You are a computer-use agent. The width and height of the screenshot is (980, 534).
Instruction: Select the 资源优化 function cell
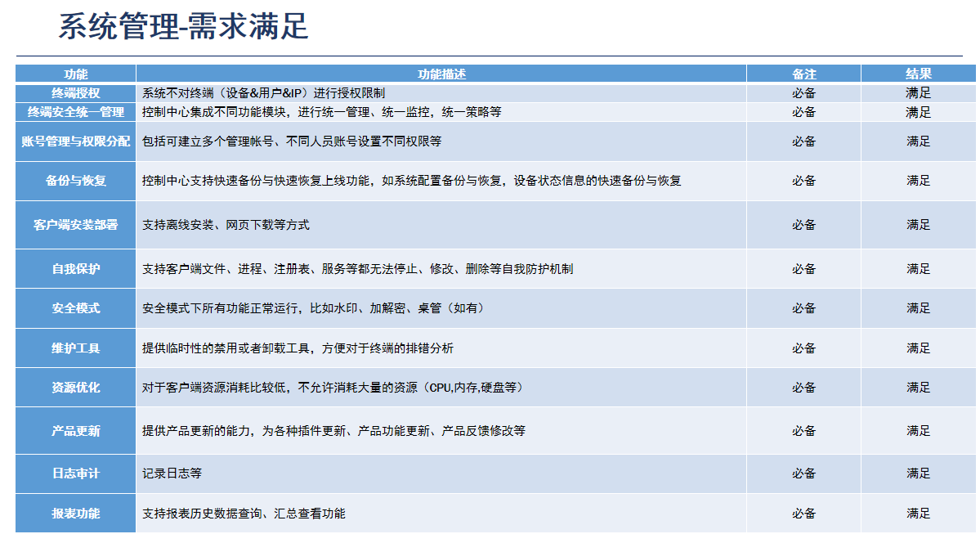click(x=76, y=388)
